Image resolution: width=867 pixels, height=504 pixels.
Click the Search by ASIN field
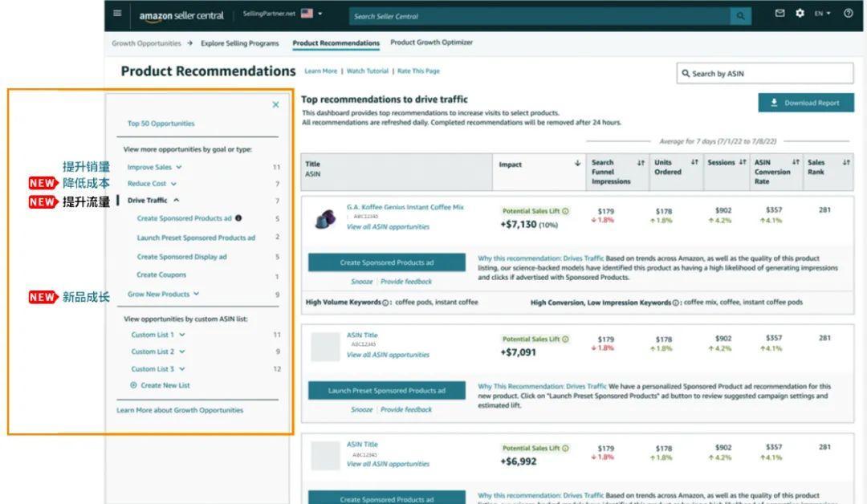pyautogui.click(x=765, y=73)
